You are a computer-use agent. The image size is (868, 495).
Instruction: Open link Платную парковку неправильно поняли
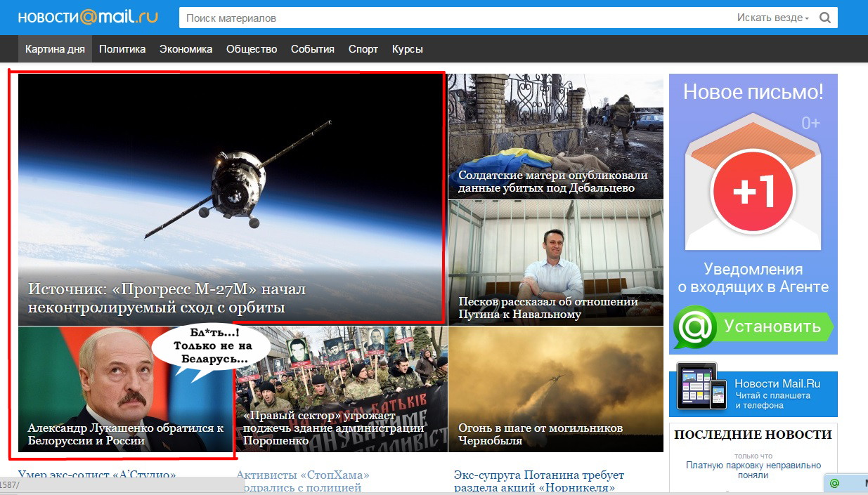click(x=753, y=470)
